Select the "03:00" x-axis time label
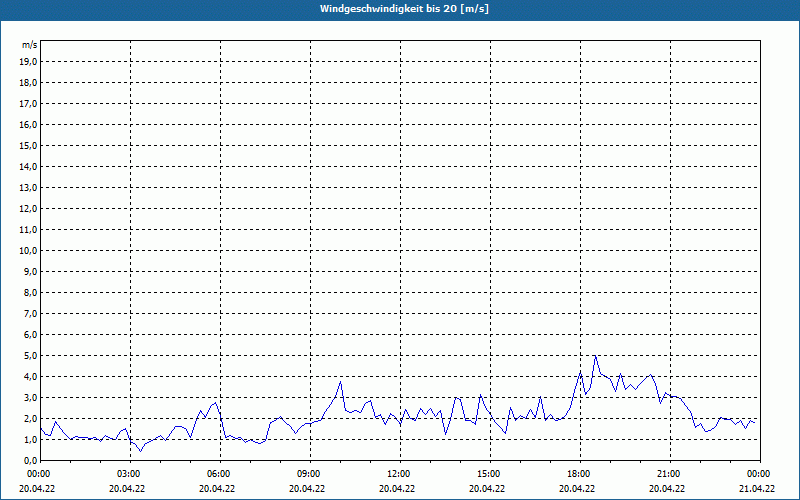The image size is (800, 500). (x=130, y=474)
